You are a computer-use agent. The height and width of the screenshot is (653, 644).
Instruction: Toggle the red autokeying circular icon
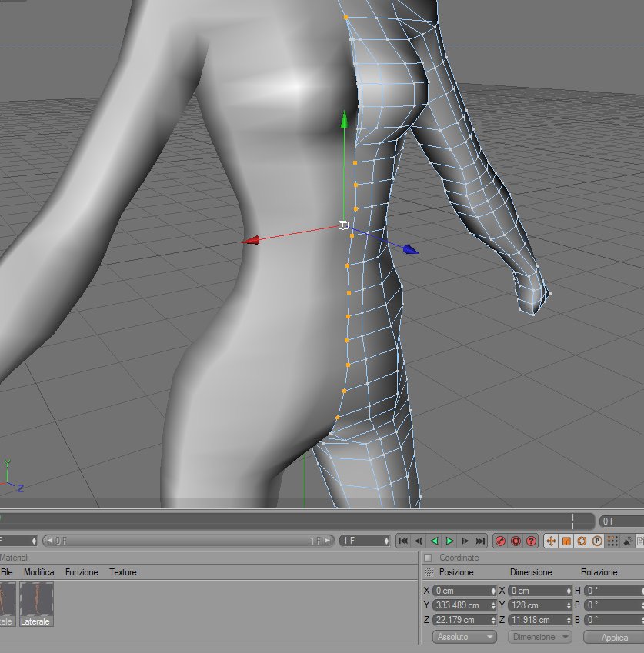tap(516, 541)
